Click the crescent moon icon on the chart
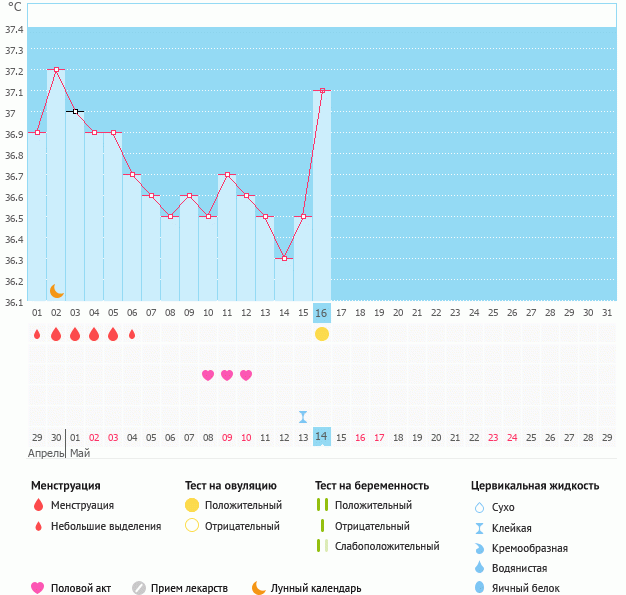626x595 pixels. click(x=57, y=290)
